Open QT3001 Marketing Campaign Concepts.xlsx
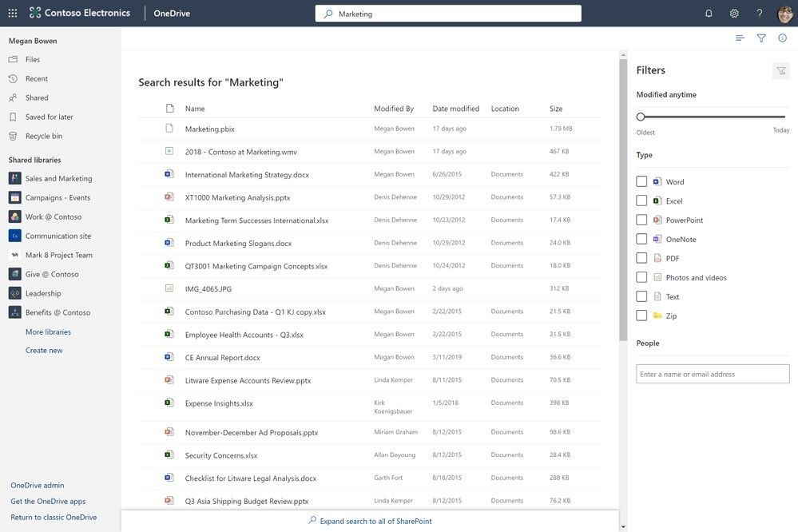Screen dimensions: 798x532 256,266
